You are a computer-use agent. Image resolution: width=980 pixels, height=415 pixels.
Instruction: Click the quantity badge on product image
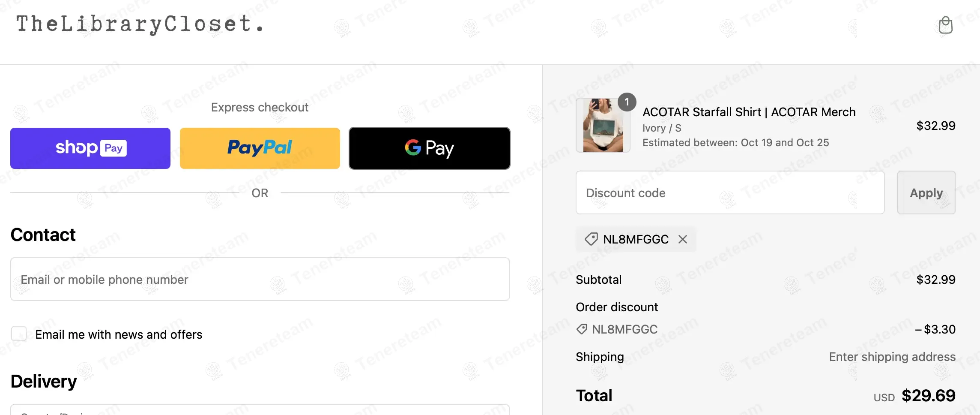click(x=627, y=102)
